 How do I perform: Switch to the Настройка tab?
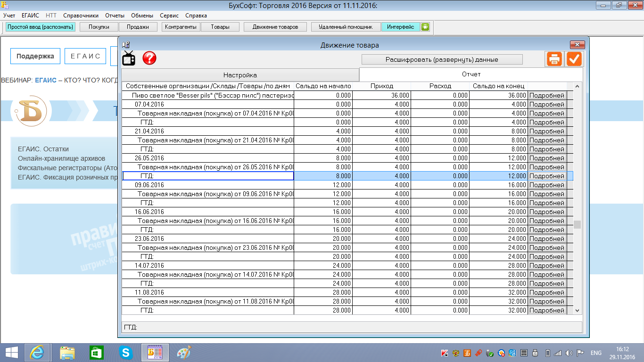(x=240, y=75)
